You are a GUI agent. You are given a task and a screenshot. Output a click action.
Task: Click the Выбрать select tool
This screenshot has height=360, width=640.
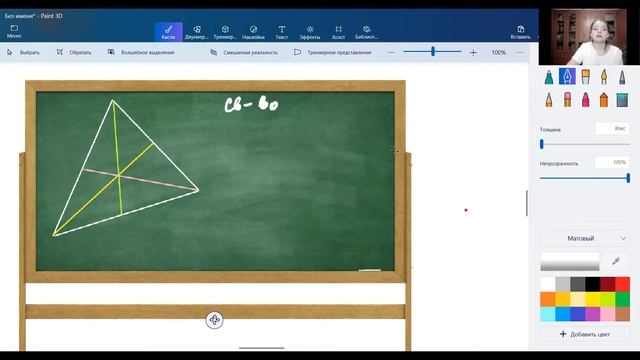pos(23,52)
